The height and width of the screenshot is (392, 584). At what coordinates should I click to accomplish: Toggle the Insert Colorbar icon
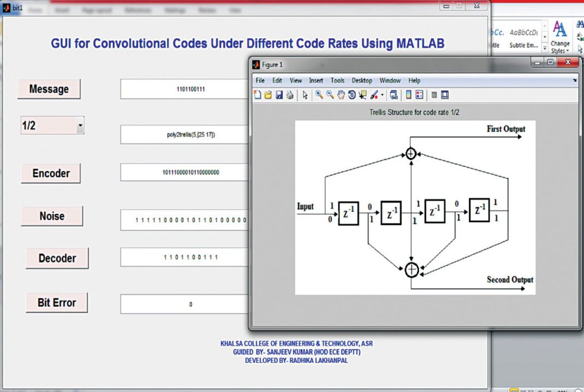pyautogui.click(x=408, y=95)
